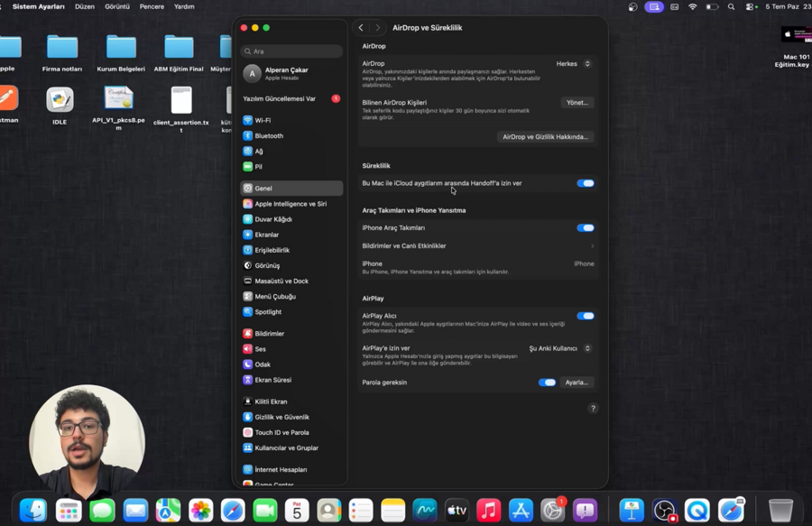
Task: Open Pil battery settings
Action: click(x=291, y=167)
